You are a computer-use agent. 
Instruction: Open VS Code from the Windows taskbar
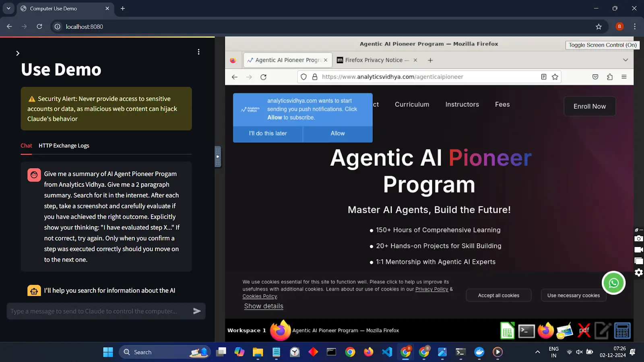[x=387, y=352]
